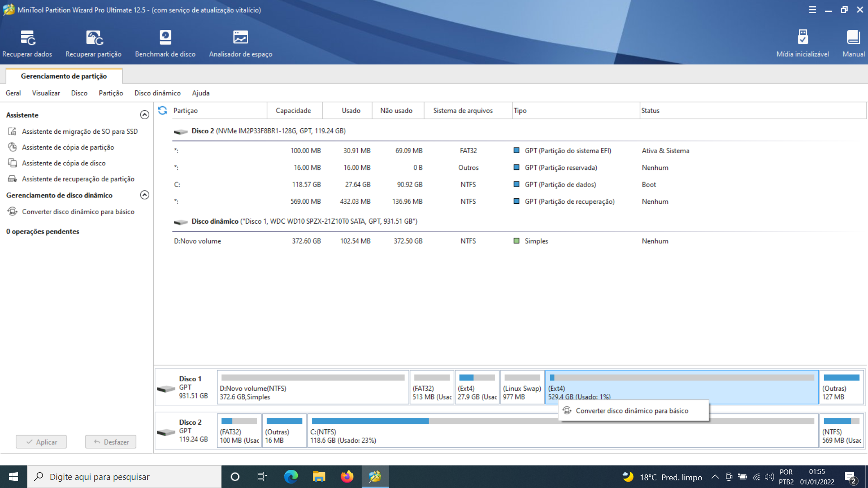The image size is (868, 488).
Task: Select Outras 127 MB block on Disco 1
Action: [841, 387]
